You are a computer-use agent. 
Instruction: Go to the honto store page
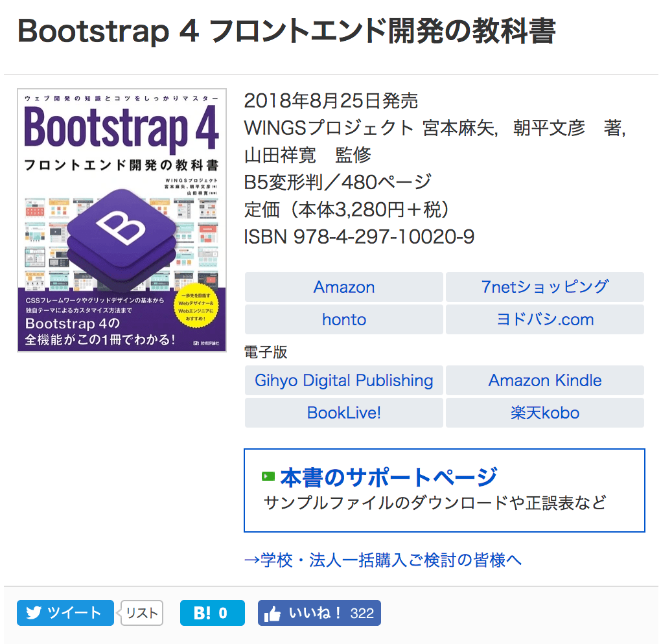(x=343, y=319)
